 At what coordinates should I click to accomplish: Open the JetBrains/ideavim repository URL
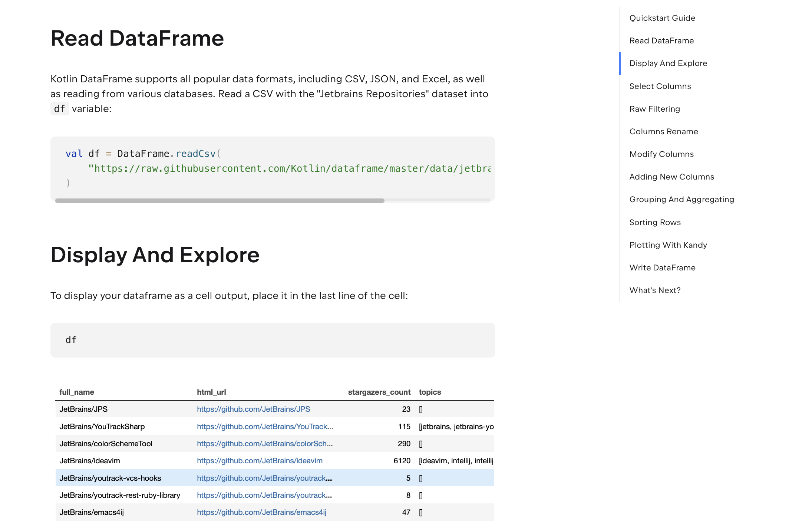pyautogui.click(x=260, y=460)
